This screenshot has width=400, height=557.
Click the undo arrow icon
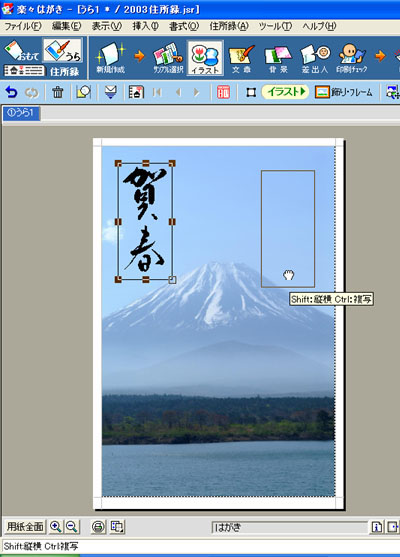pos(11,92)
